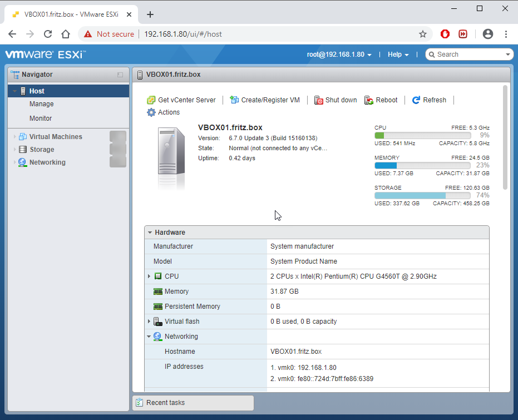Click the Shut down icon
Image resolution: width=518 pixels, height=420 pixels.
tap(318, 100)
